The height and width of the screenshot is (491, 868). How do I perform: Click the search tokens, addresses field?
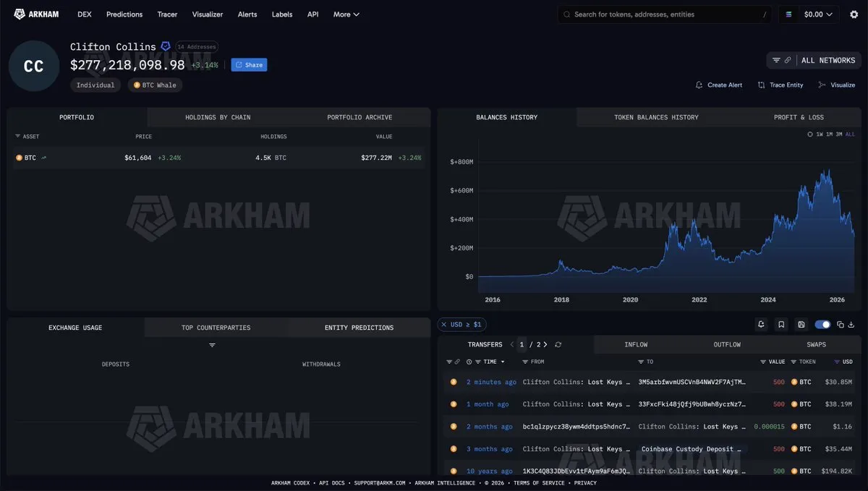[x=665, y=14]
